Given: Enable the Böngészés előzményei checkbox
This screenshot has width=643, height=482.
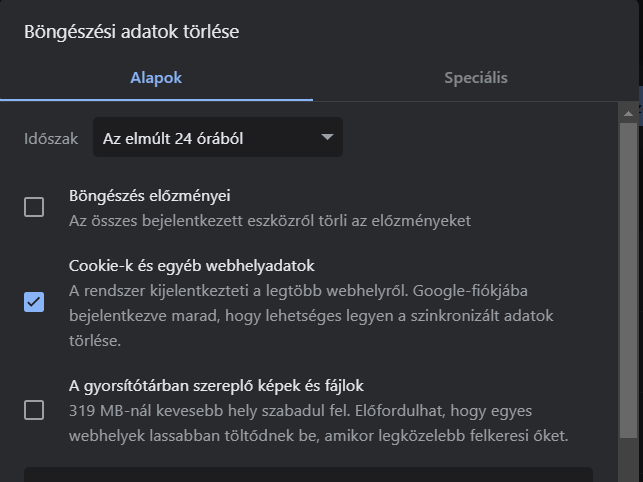Looking at the screenshot, I should (34, 207).
